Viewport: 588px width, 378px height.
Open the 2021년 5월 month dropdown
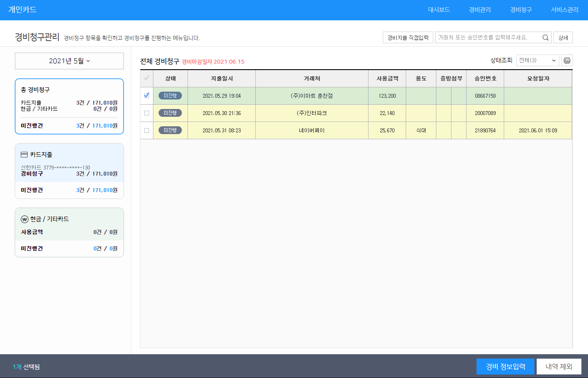[x=69, y=61]
